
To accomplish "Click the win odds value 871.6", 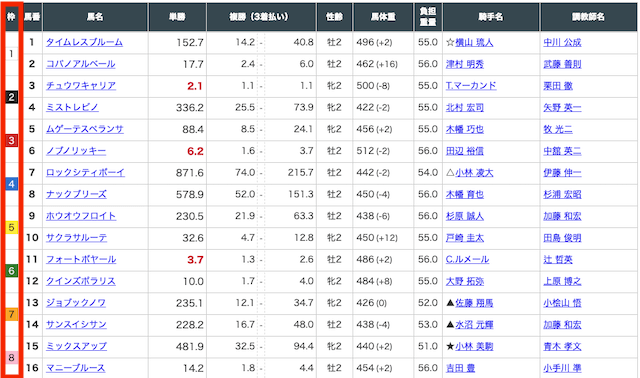I will [189, 173].
